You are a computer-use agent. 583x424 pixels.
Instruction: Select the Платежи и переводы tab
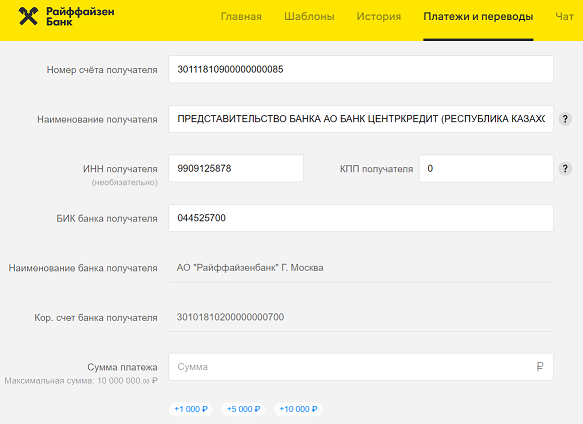pyautogui.click(x=478, y=16)
